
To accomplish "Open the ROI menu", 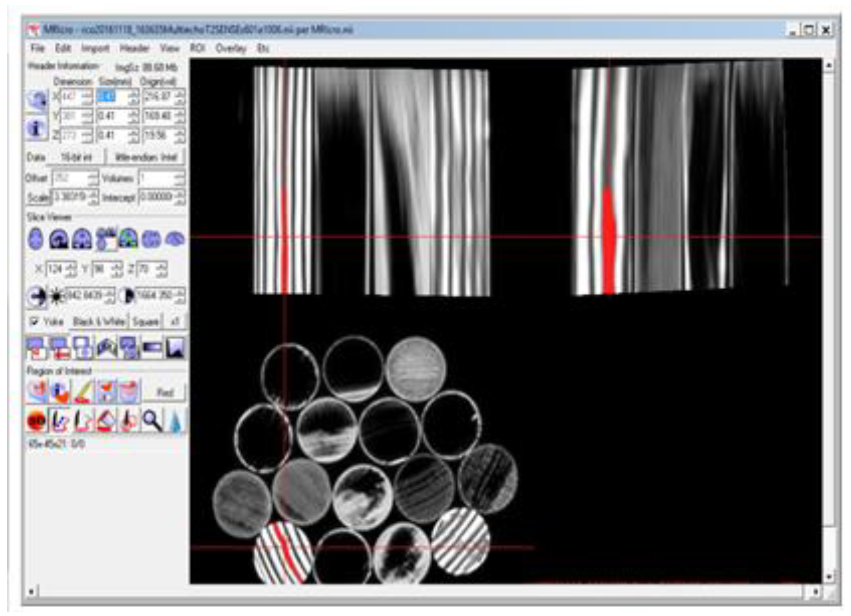I will click(197, 48).
